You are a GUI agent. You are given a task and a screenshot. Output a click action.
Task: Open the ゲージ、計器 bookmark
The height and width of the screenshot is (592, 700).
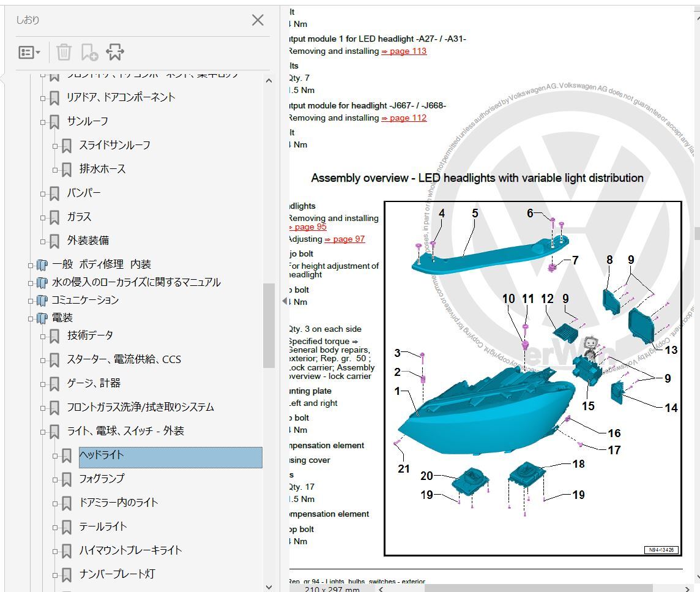[94, 383]
